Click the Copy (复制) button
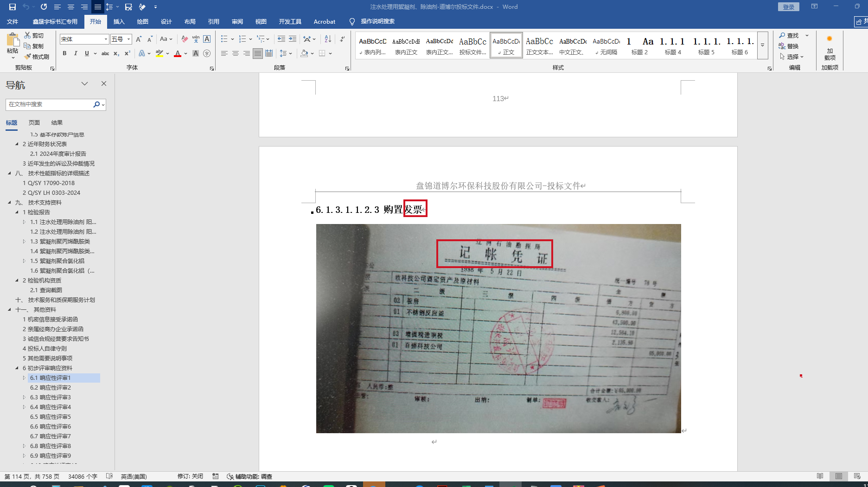This screenshot has width=868, height=487. 34,46
